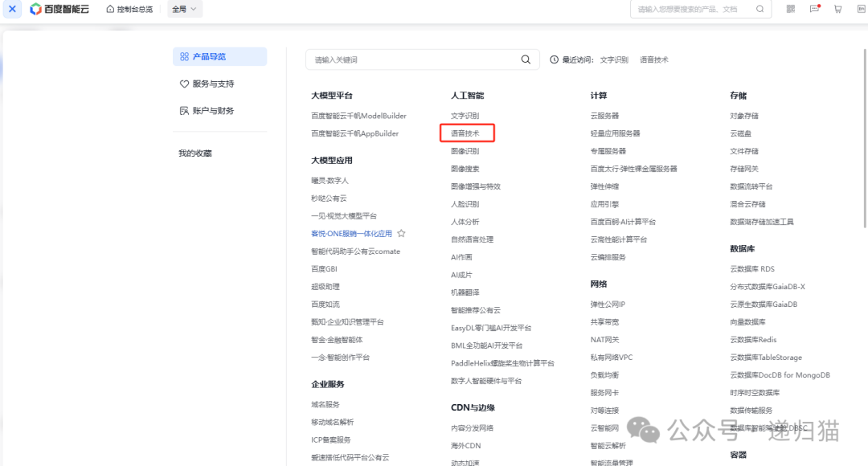Open 内容分发网络 under CDN与边缘
This screenshot has height=466, width=868.
point(473,427)
